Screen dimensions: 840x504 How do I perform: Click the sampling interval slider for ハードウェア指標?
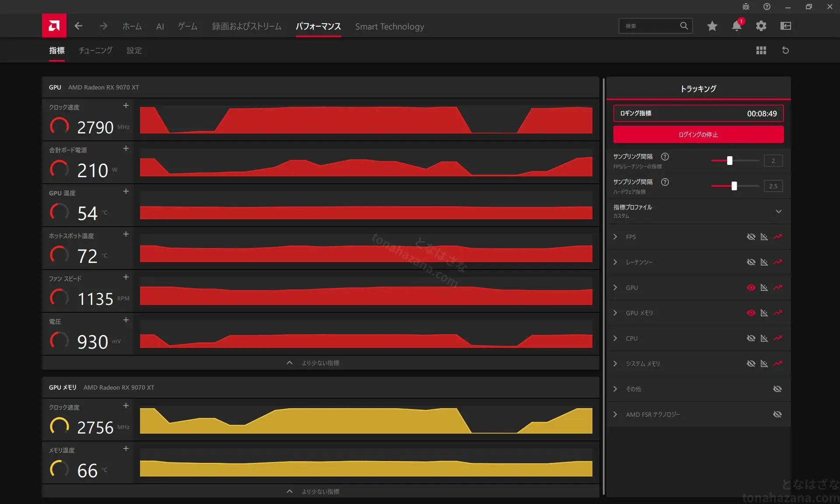[735, 186]
